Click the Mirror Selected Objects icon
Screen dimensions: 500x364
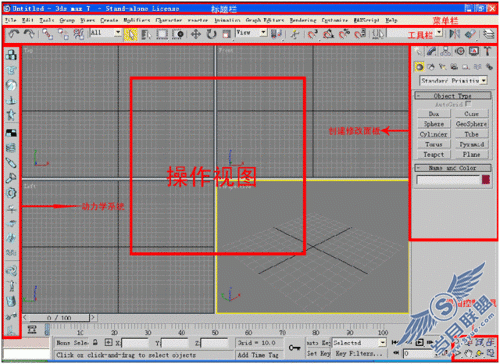pyautogui.click(x=454, y=34)
